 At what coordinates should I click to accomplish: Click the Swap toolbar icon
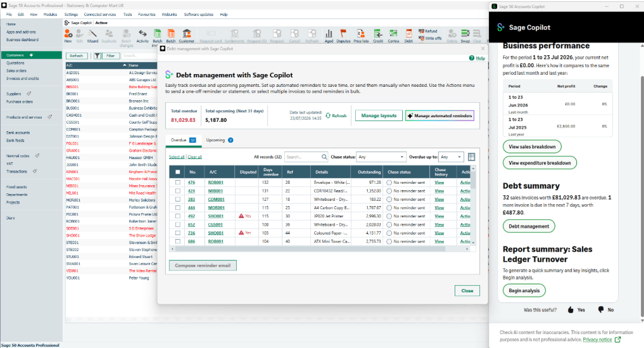pyautogui.click(x=465, y=35)
